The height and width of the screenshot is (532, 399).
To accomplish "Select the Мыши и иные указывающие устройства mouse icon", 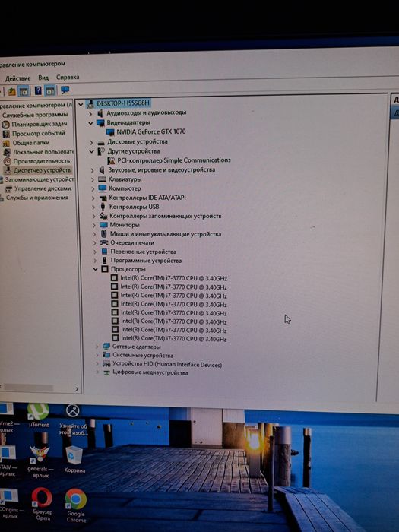I will point(104,234).
